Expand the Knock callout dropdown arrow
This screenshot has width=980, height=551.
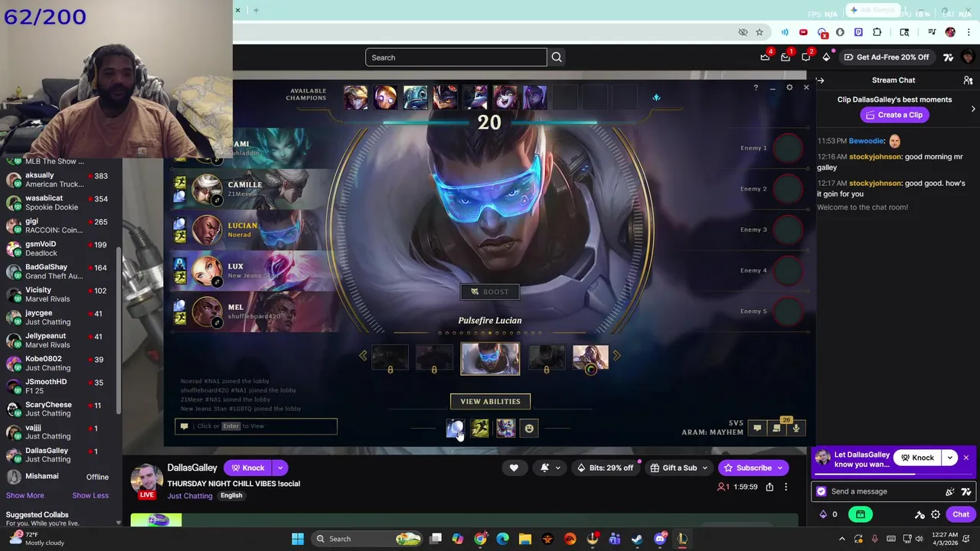[949, 458]
